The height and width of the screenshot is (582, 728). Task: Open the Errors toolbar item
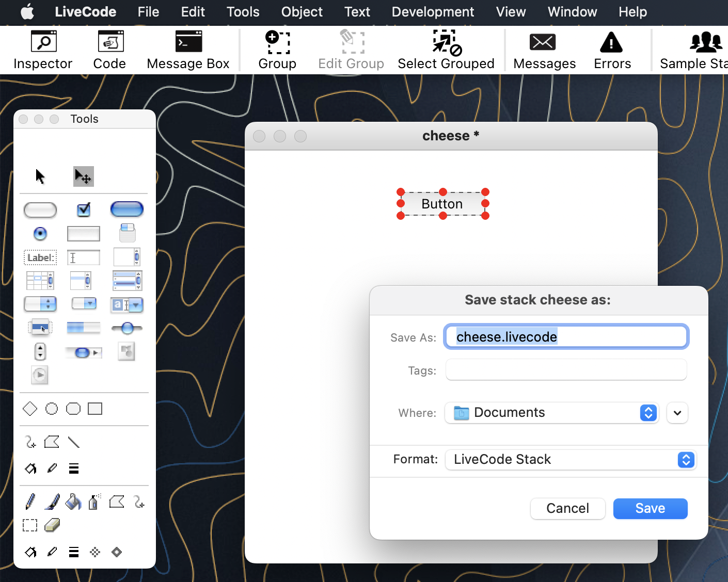pos(612,50)
